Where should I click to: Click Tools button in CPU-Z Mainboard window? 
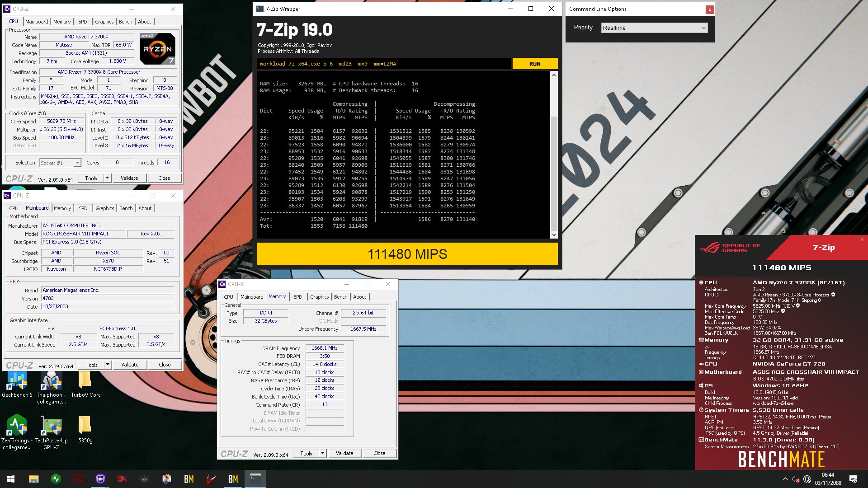(x=91, y=365)
